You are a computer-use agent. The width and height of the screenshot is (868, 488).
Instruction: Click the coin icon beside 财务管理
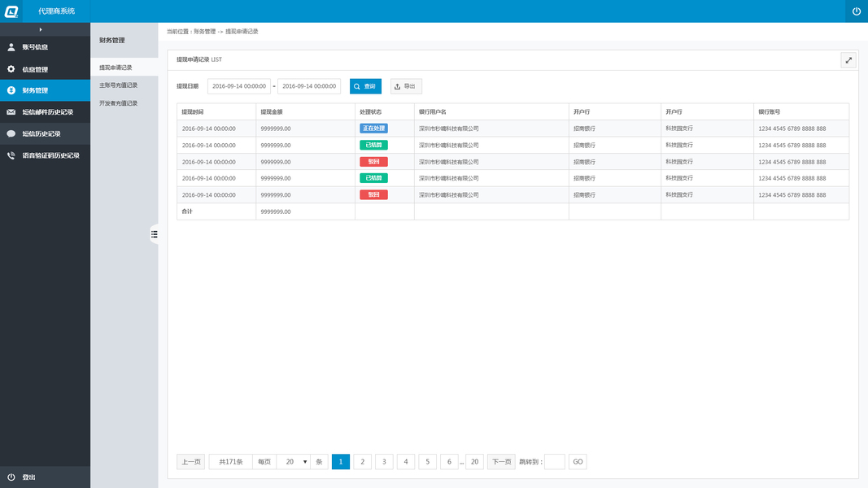[x=11, y=90]
